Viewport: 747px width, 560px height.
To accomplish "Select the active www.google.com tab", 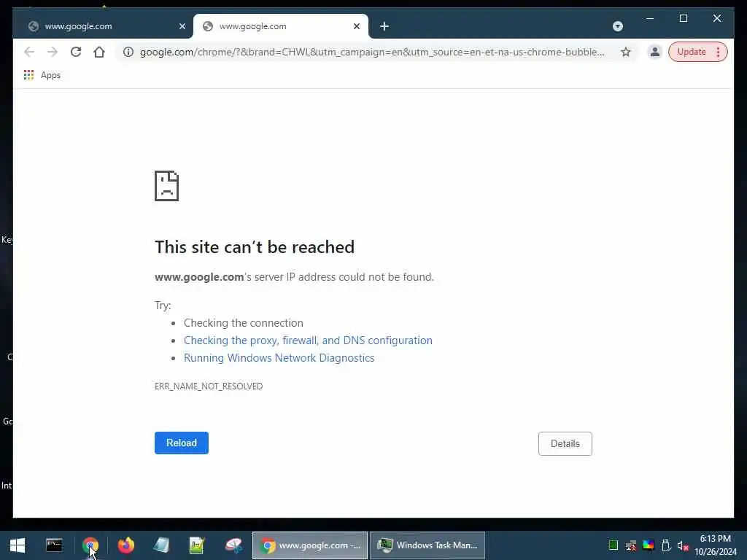I will click(x=281, y=26).
